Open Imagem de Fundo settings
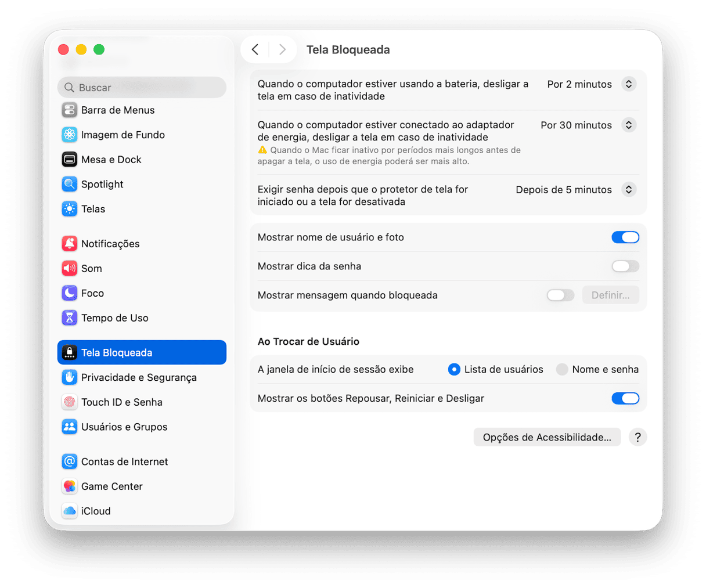706x588 pixels. pyautogui.click(x=142, y=135)
